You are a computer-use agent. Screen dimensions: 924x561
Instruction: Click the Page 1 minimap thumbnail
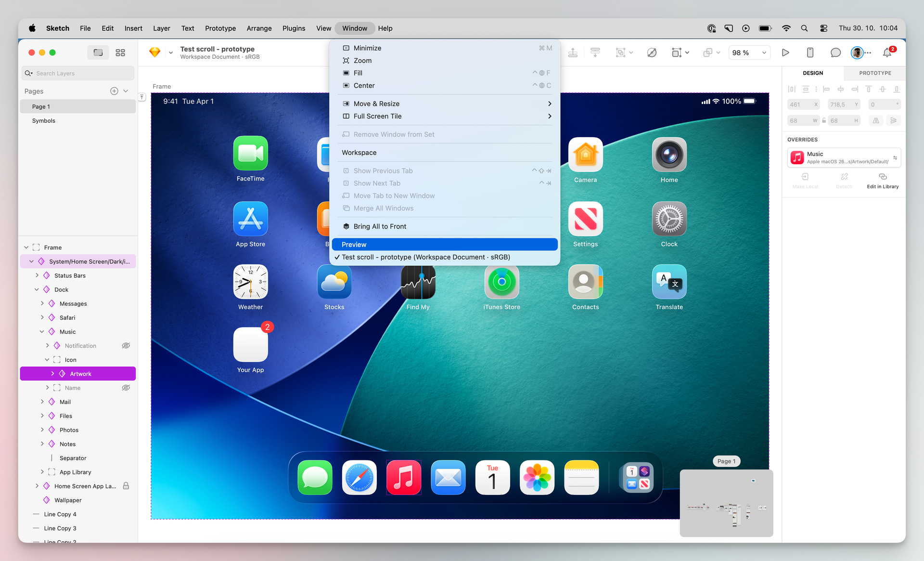726,503
